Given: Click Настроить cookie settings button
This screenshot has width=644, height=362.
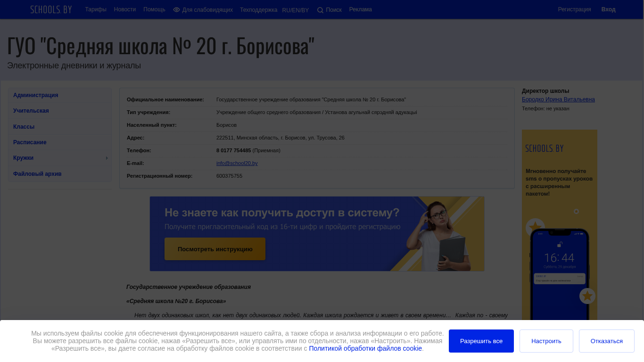Looking at the screenshot, I should [x=546, y=341].
